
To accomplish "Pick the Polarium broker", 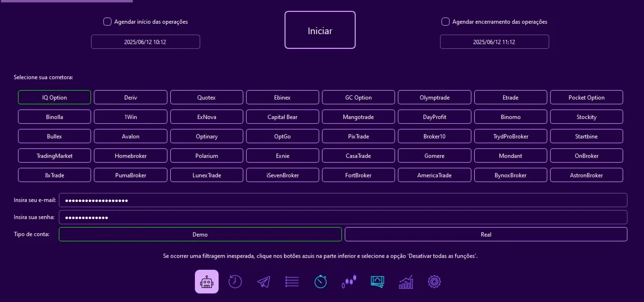I will tap(207, 156).
